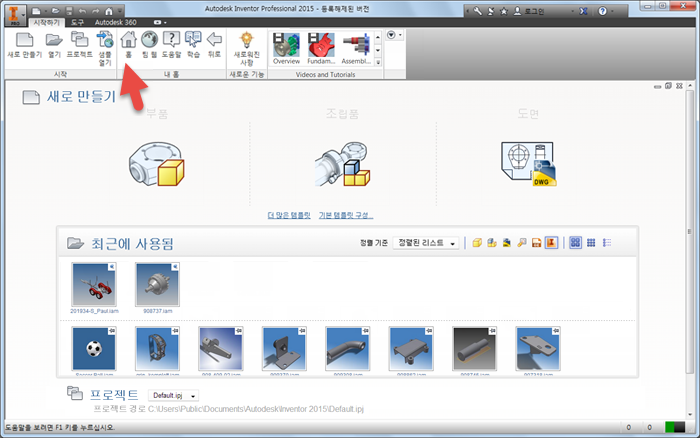Create new assembly from 조립품 template icon

tap(342, 164)
